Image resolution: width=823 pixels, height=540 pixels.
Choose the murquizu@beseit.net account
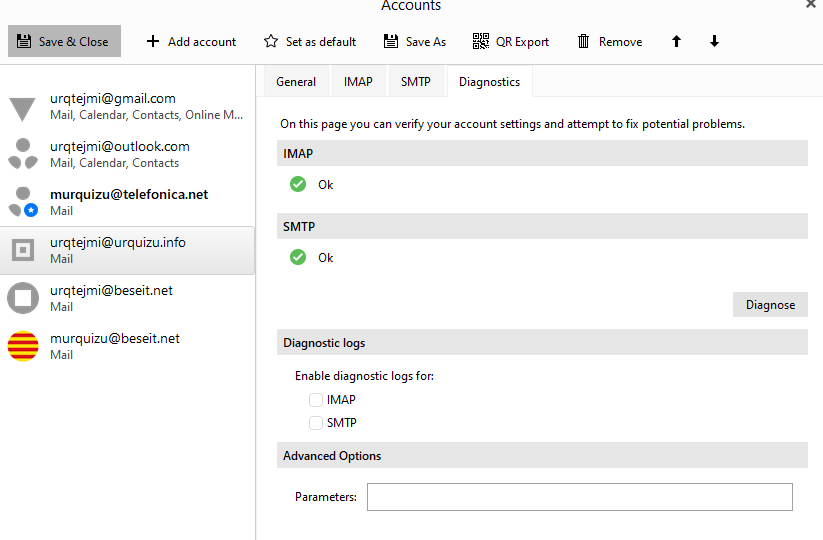(x=127, y=346)
